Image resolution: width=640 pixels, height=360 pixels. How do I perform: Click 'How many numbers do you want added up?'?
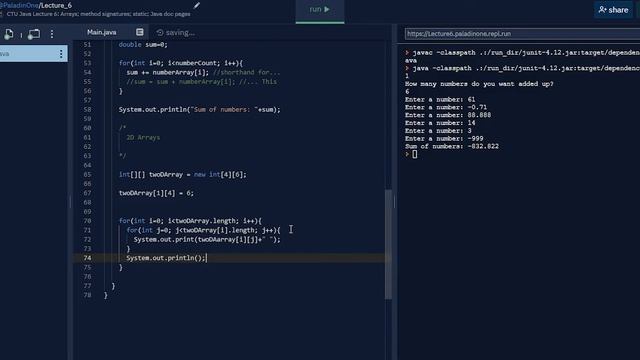point(479,84)
